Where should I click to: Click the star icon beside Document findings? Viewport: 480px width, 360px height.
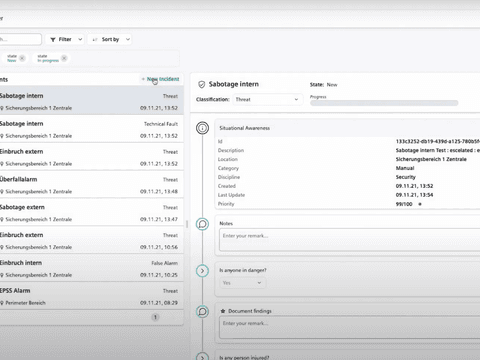click(223, 311)
